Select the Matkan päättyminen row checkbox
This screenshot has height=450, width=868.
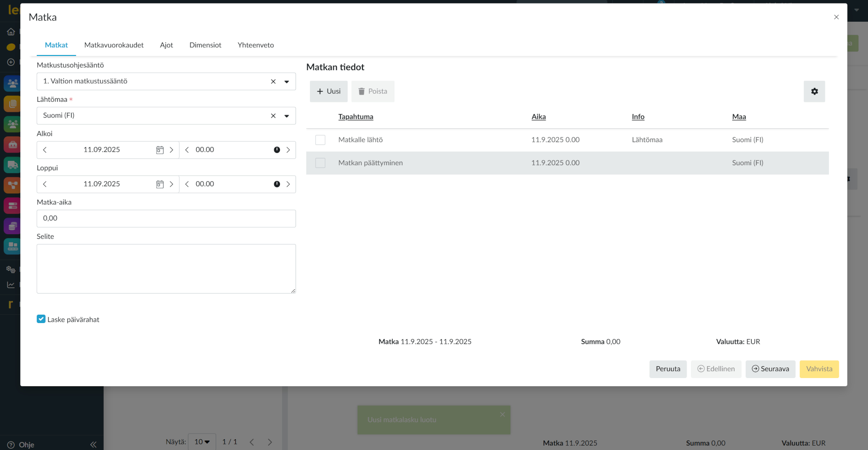pyautogui.click(x=320, y=163)
